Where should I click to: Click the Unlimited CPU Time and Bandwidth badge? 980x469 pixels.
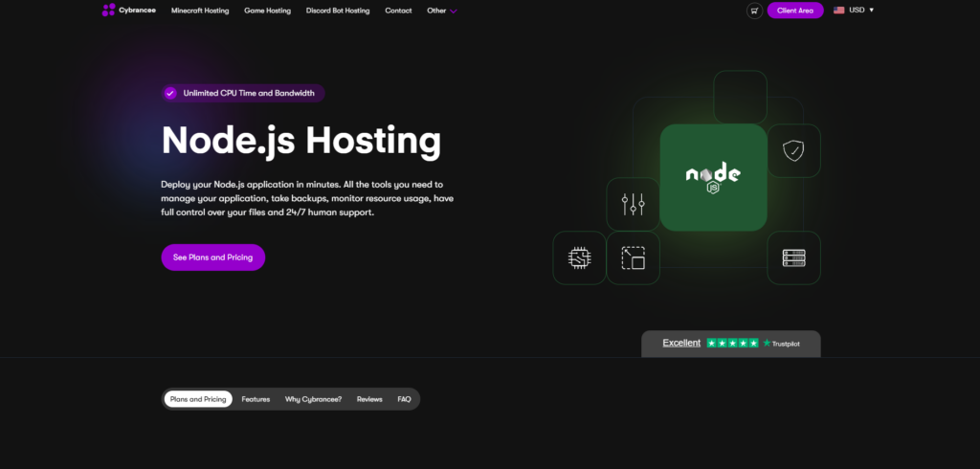click(x=243, y=93)
